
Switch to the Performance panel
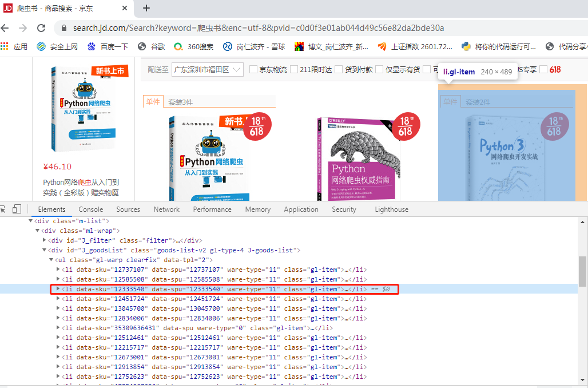212,209
